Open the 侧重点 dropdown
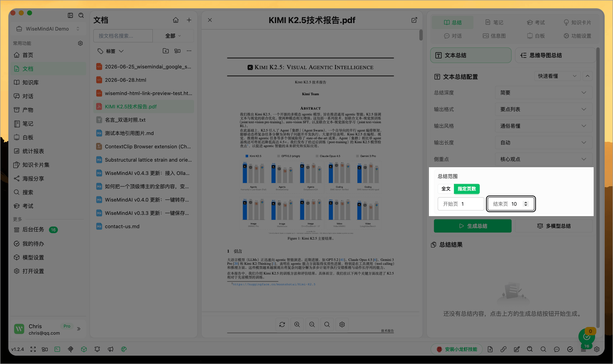This screenshot has width=613, height=364. coord(543,159)
